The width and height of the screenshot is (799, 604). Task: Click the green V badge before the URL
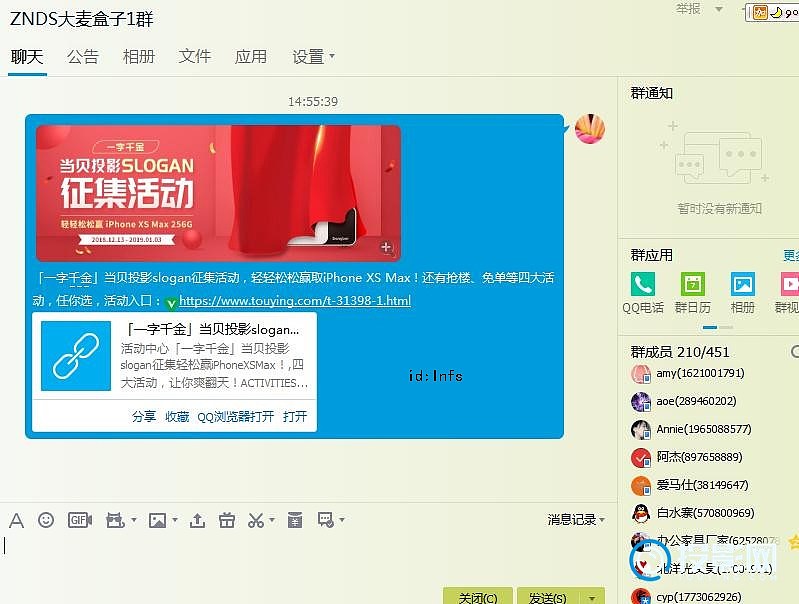pyautogui.click(x=172, y=304)
